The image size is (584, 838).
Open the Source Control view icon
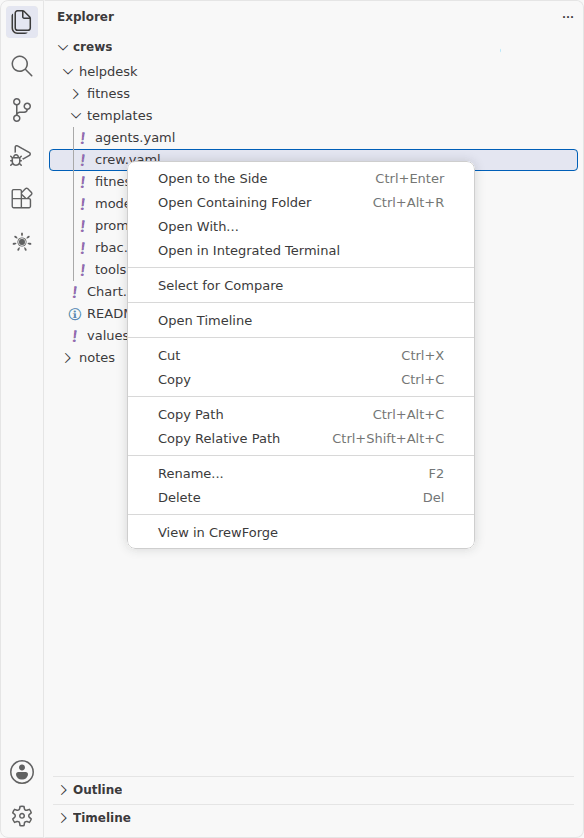click(22, 110)
